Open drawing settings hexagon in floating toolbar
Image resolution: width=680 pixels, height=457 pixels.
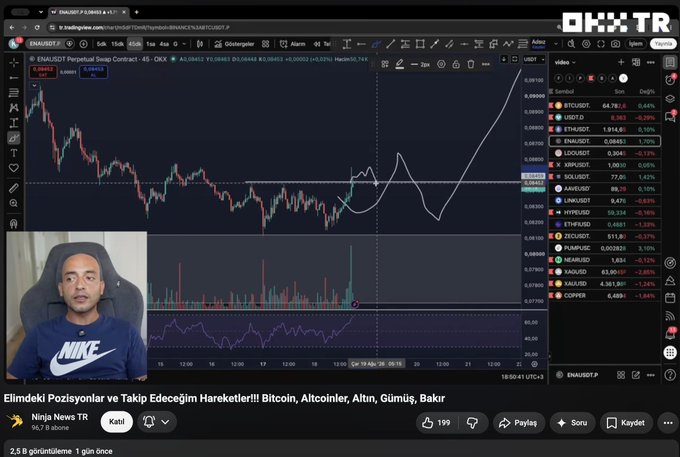[x=441, y=64]
